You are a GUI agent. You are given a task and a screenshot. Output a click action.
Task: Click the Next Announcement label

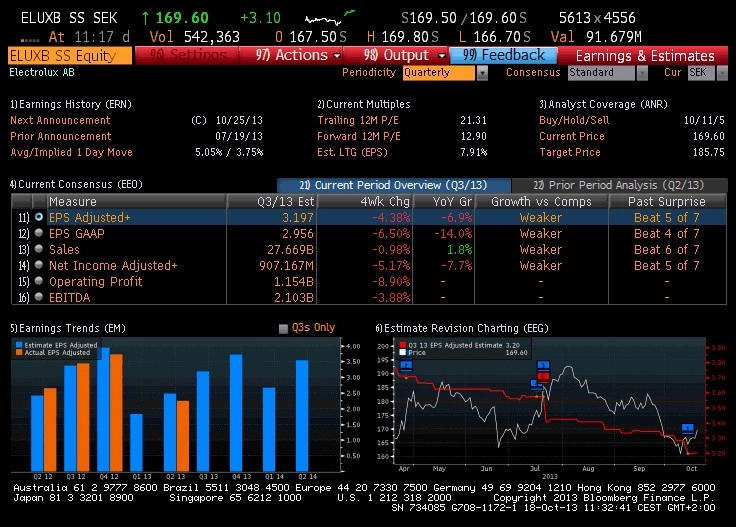(60, 120)
